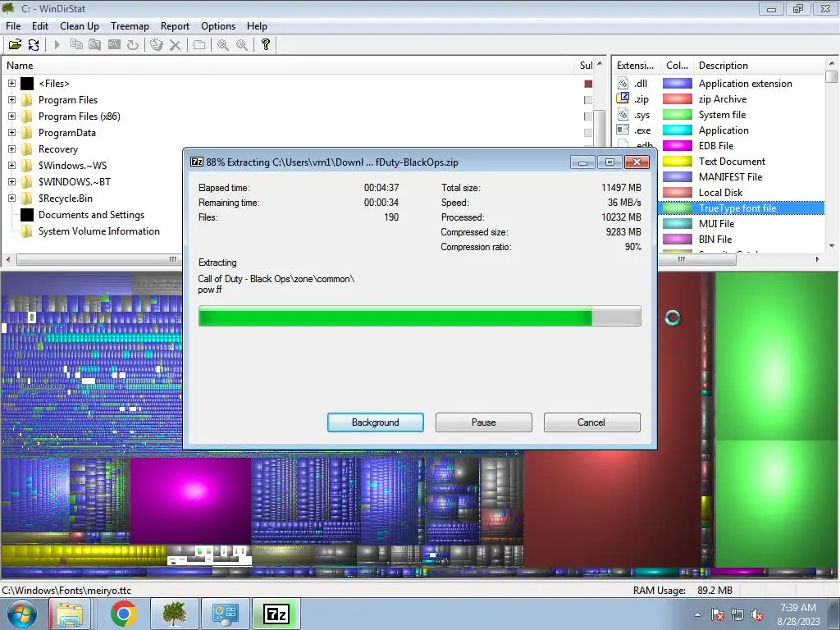
Task: Open the Clean Up menu
Action: click(x=80, y=25)
